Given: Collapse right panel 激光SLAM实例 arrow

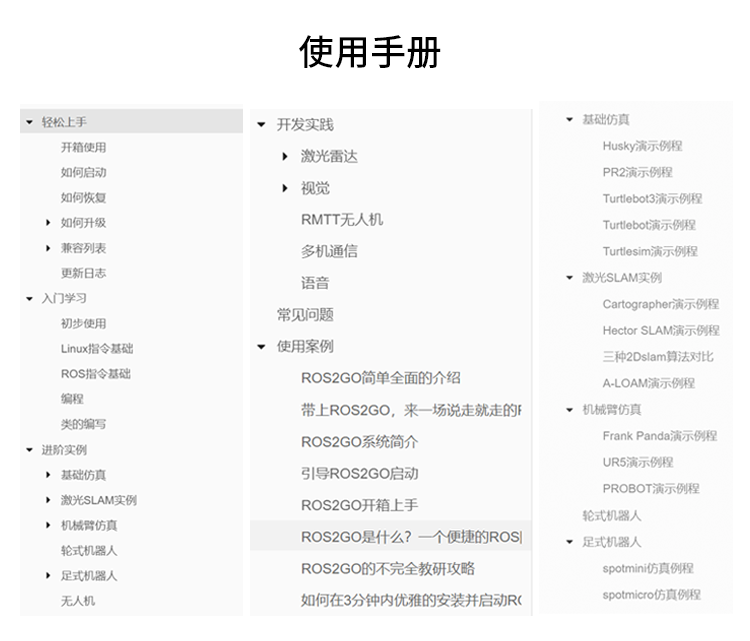Looking at the screenshot, I should 569,278.
